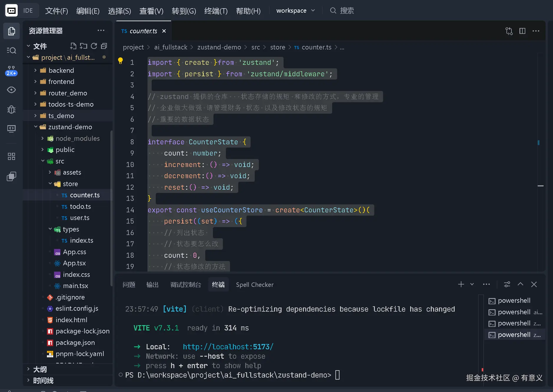Click the lightbulb quick fix icon

pos(120,61)
